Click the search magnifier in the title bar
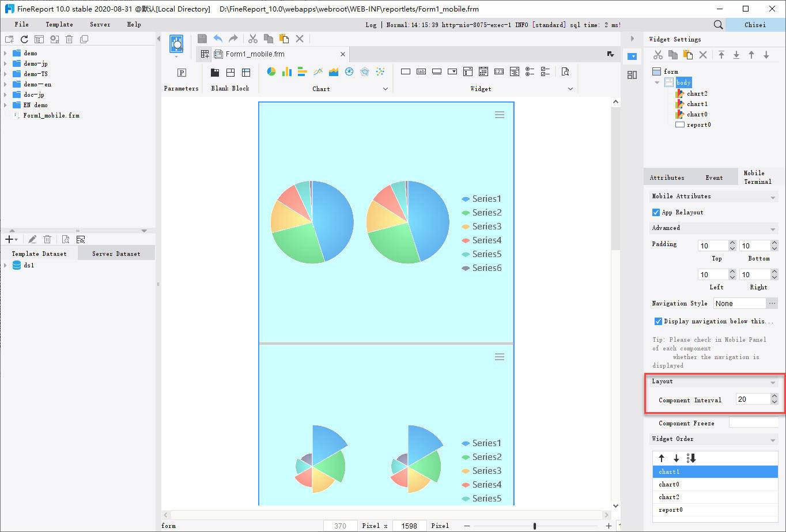 tap(718, 24)
